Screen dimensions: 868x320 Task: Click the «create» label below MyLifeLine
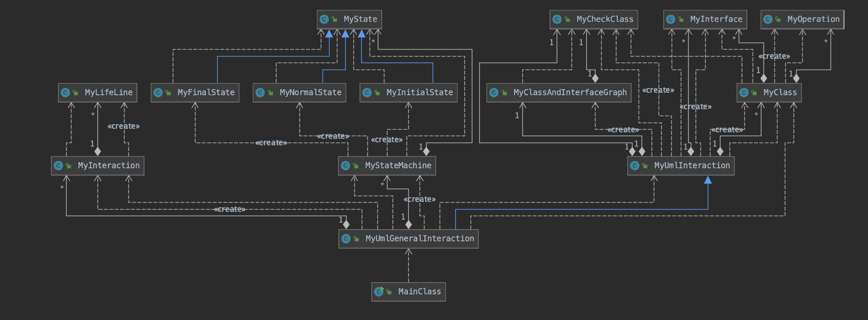point(124,126)
